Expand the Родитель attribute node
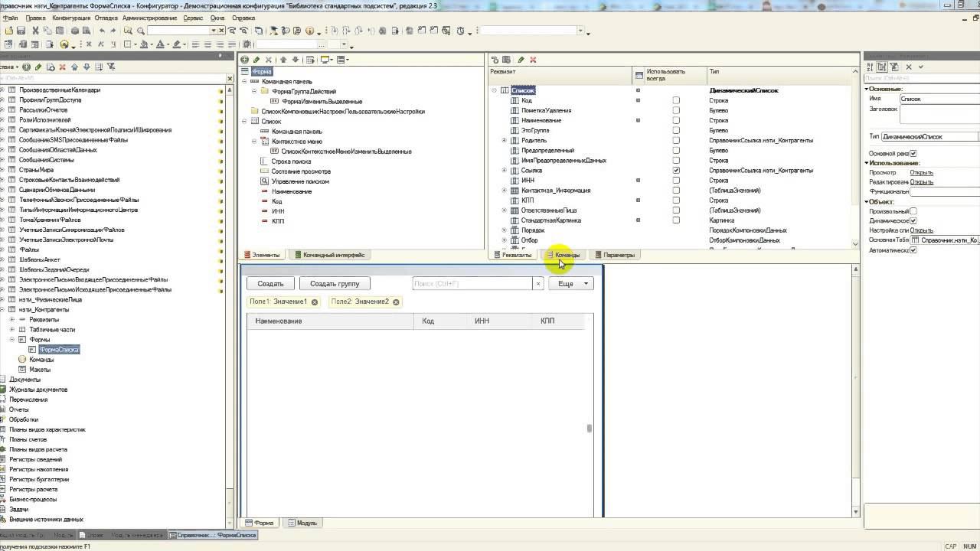Viewport: 980px width, 551px height. point(504,140)
